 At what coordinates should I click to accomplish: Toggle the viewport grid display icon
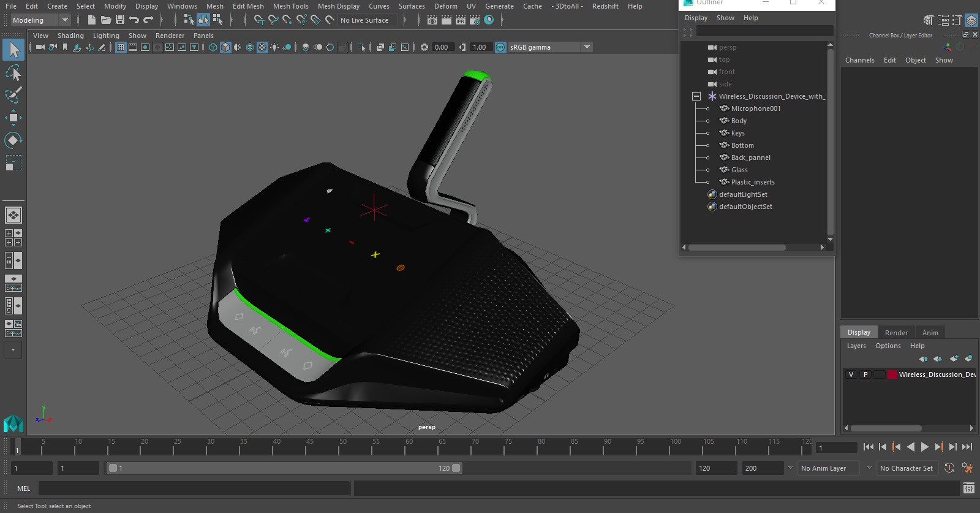click(121, 47)
